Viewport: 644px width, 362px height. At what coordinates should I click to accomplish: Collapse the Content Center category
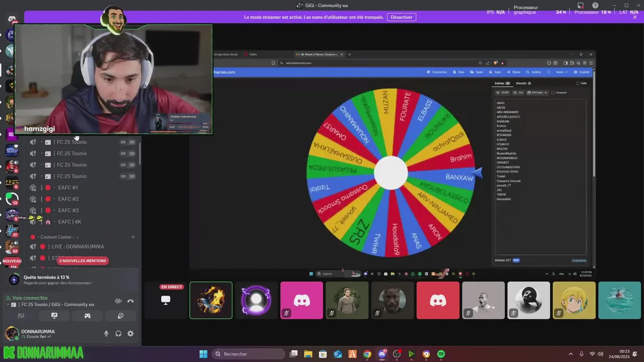(x=60, y=237)
